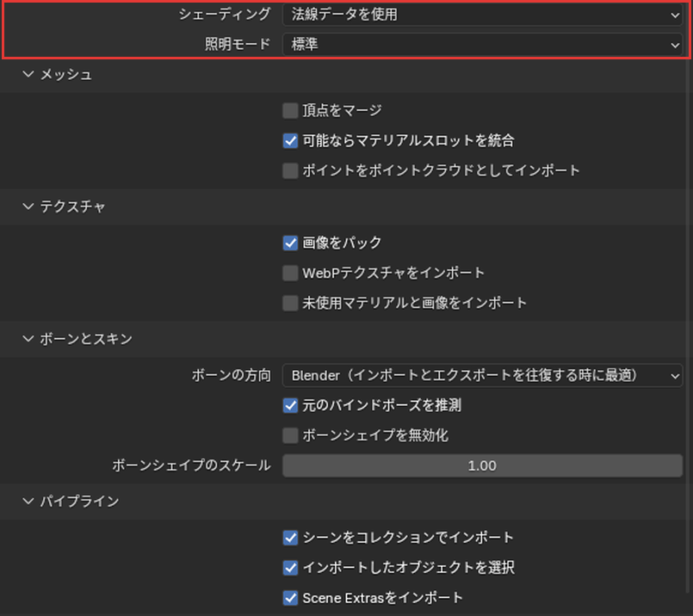The width and height of the screenshot is (693, 616).
Task: Click the 照明モード label
Action: pos(238,44)
